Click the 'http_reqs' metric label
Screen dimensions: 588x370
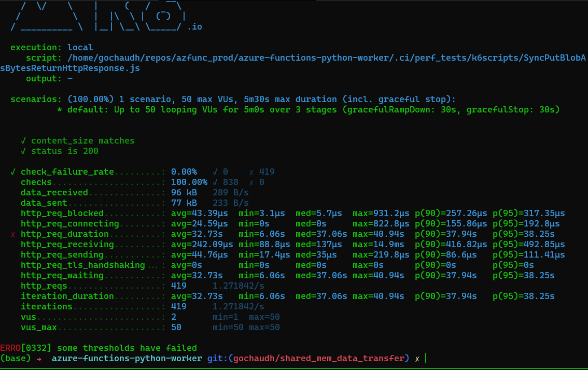click(44, 286)
